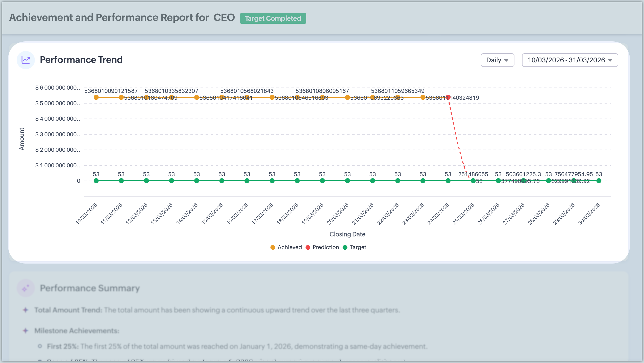Click the arrow on the date range selector

(610, 60)
